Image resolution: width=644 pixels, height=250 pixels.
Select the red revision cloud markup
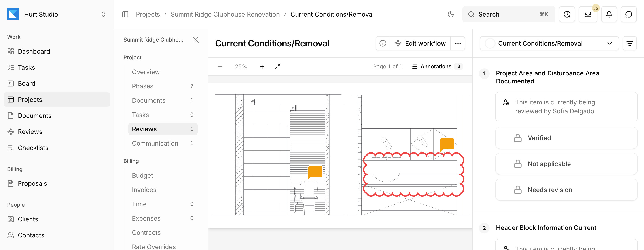click(x=413, y=174)
